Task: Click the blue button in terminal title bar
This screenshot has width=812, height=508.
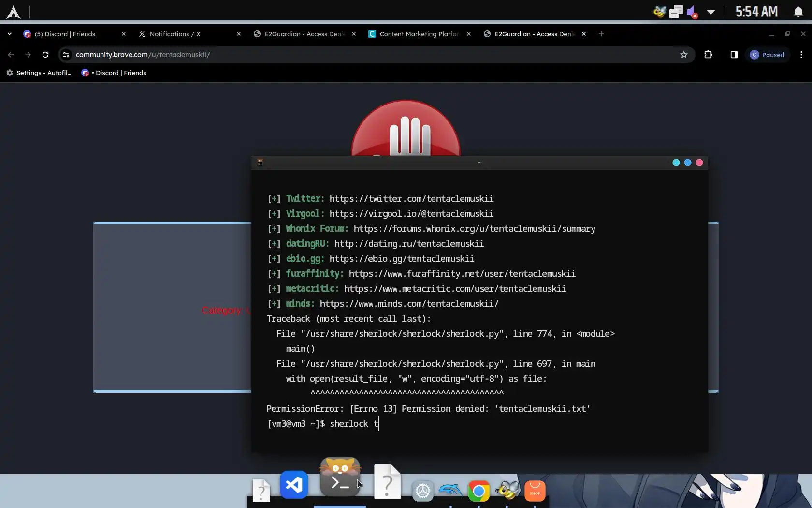Action: [688, 163]
